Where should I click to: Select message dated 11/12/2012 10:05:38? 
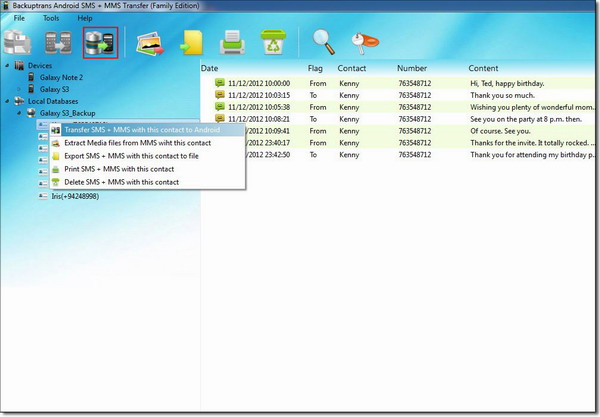point(259,107)
